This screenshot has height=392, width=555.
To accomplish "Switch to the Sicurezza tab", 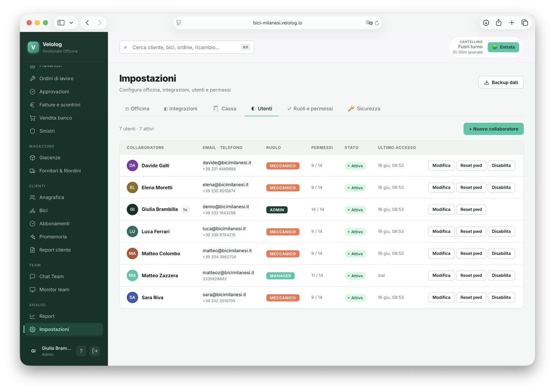I will (364, 108).
